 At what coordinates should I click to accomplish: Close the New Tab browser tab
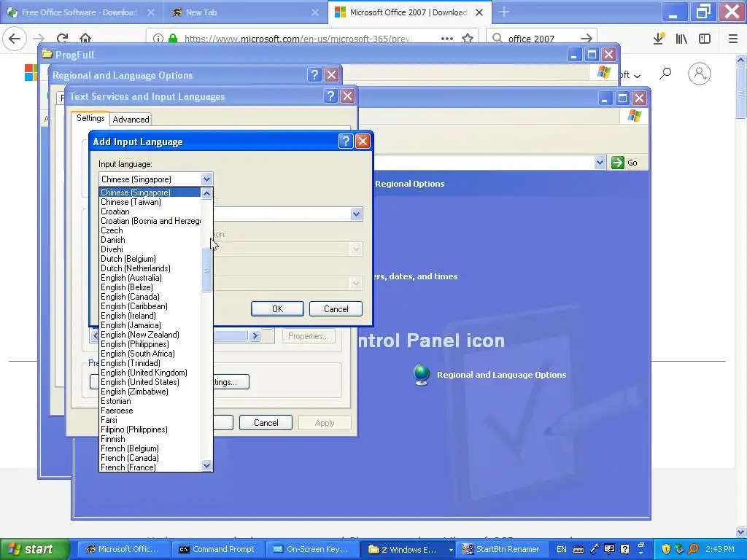[x=315, y=12]
